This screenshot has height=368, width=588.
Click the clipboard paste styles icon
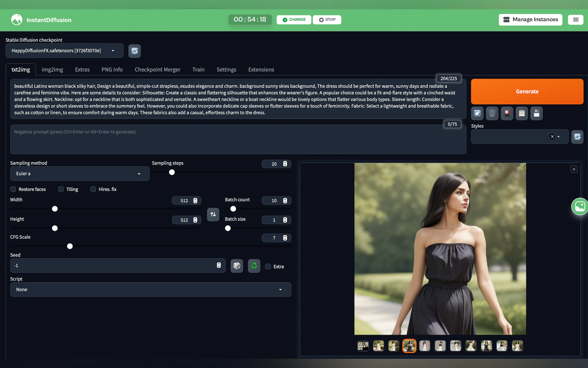tap(521, 113)
